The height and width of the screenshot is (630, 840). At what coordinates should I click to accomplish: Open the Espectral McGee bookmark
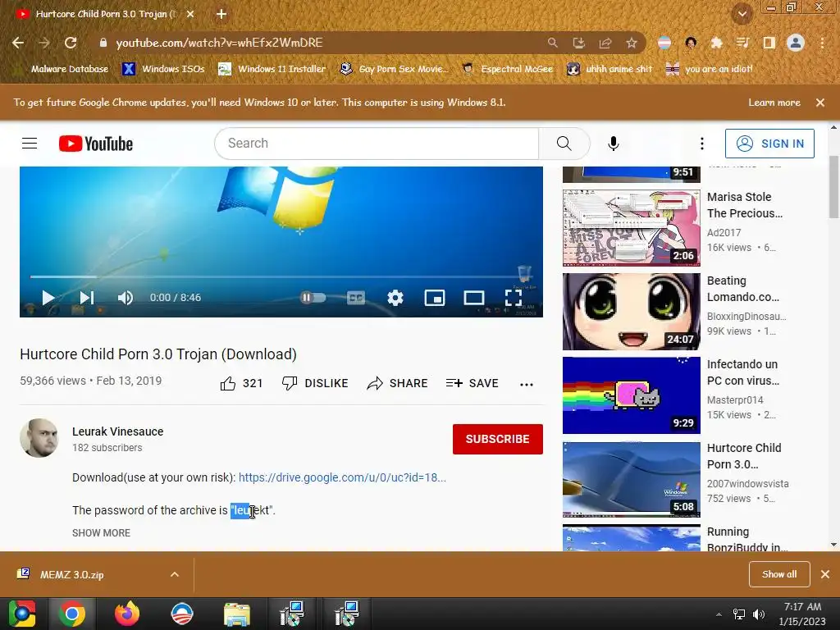(x=507, y=69)
